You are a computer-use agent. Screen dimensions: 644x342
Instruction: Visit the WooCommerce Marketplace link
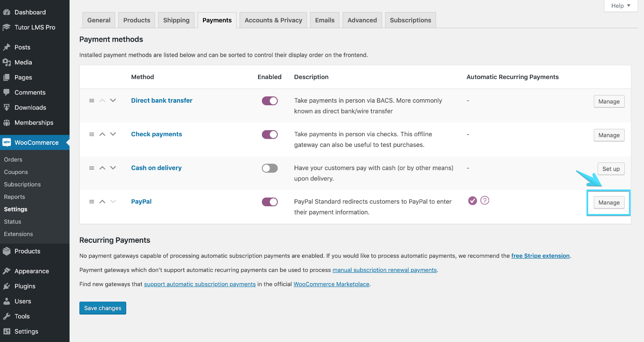click(x=331, y=284)
